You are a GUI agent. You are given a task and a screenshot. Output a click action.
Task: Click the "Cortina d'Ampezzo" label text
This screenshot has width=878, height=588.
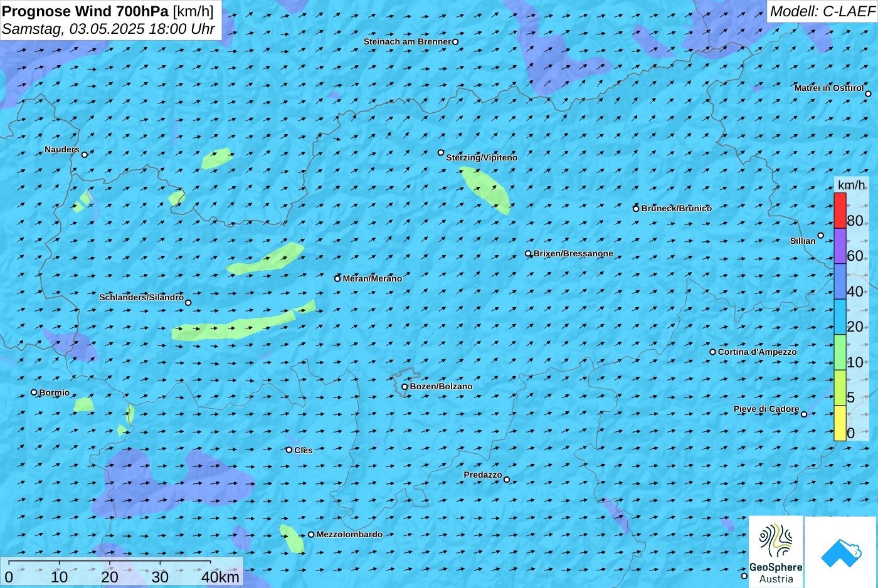758,352
